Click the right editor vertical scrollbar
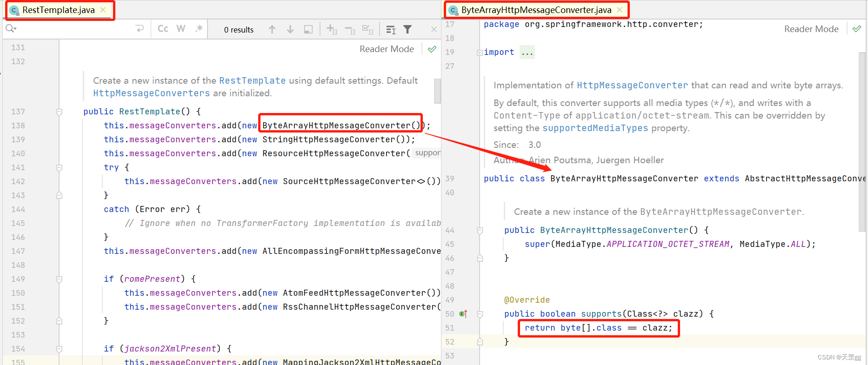868x365 pixels. point(862,142)
